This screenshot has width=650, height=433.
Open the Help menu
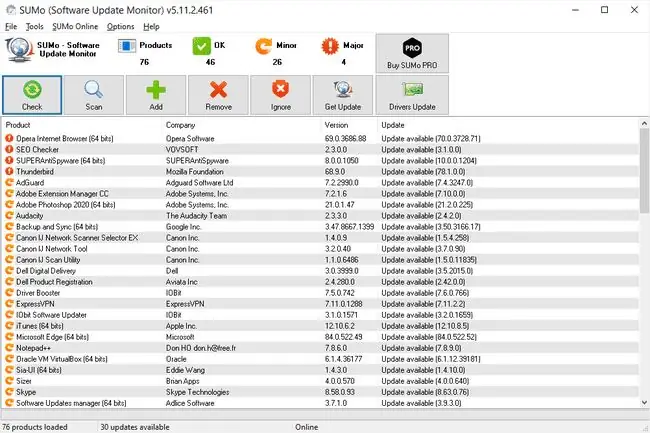click(151, 27)
